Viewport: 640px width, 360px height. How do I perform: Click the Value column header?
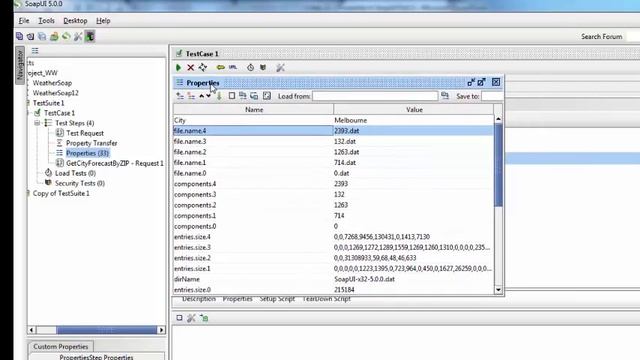(x=413, y=109)
